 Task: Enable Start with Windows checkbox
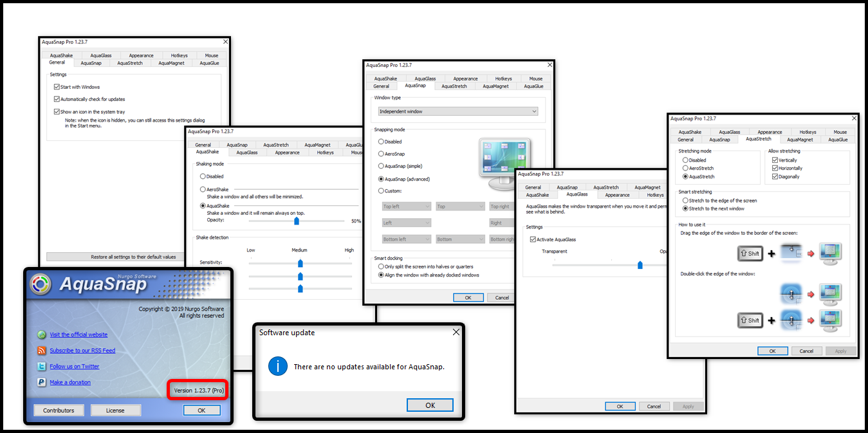coord(57,87)
